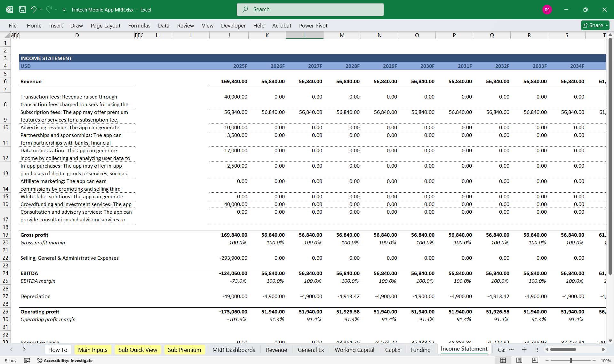Open Page Break Preview from the status bar

[535, 360]
